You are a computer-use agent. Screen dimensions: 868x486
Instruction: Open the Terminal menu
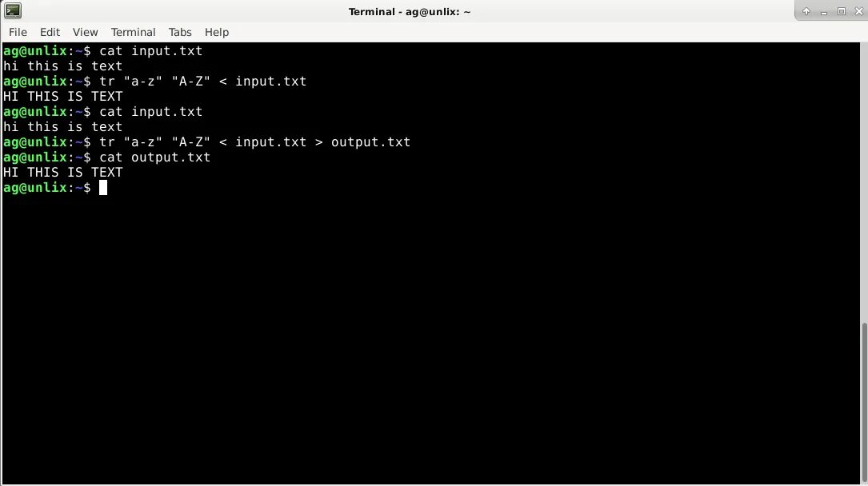coord(133,32)
